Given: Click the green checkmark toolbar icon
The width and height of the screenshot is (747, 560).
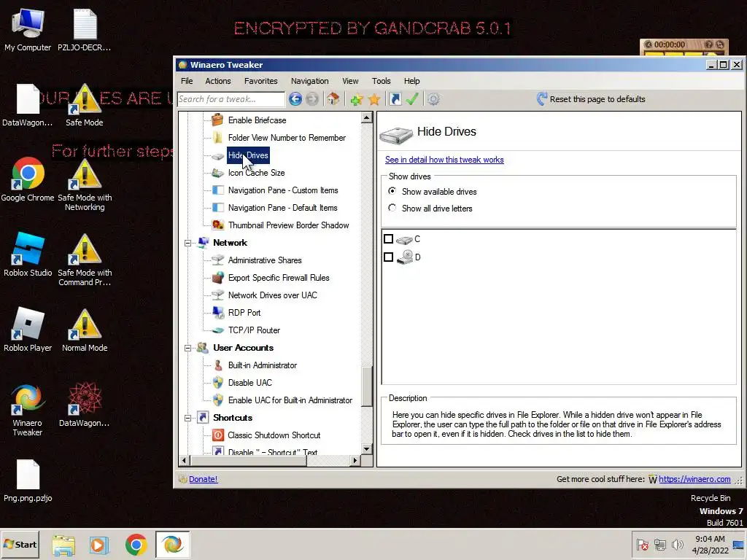Looking at the screenshot, I should [x=412, y=99].
